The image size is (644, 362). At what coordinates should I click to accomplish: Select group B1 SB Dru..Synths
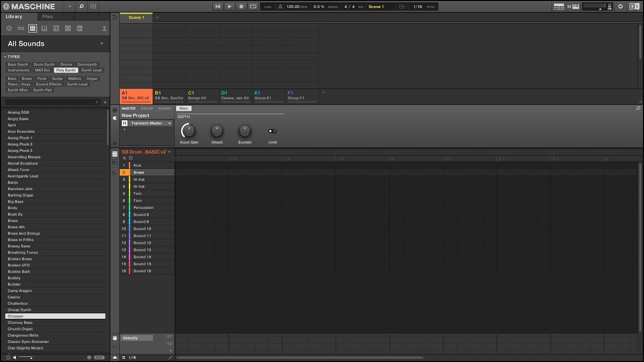(x=169, y=96)
